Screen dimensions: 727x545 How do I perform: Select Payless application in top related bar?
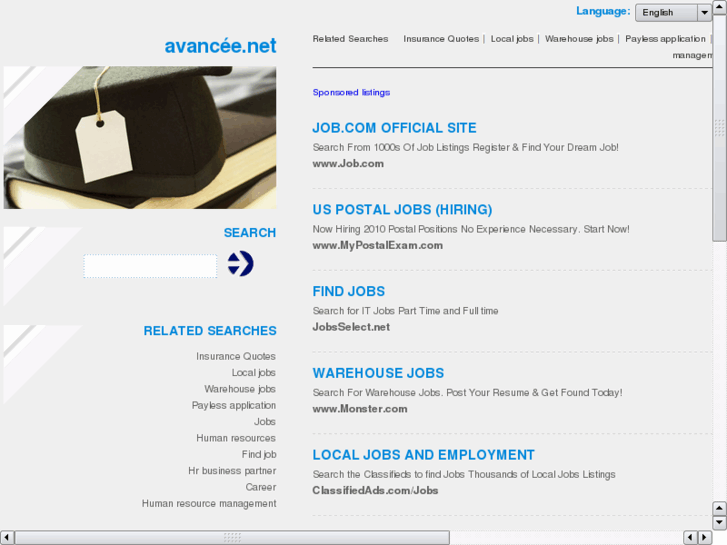click(x=665, y=39)
